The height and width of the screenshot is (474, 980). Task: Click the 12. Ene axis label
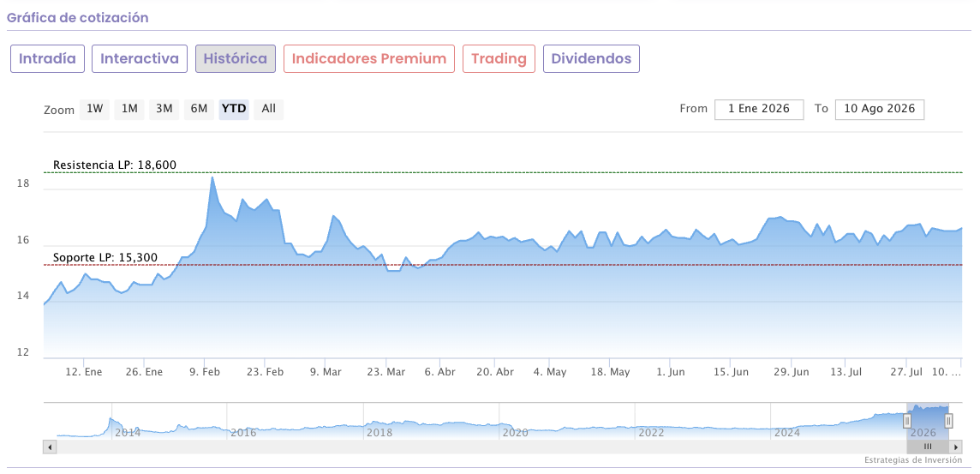point(84,372)
